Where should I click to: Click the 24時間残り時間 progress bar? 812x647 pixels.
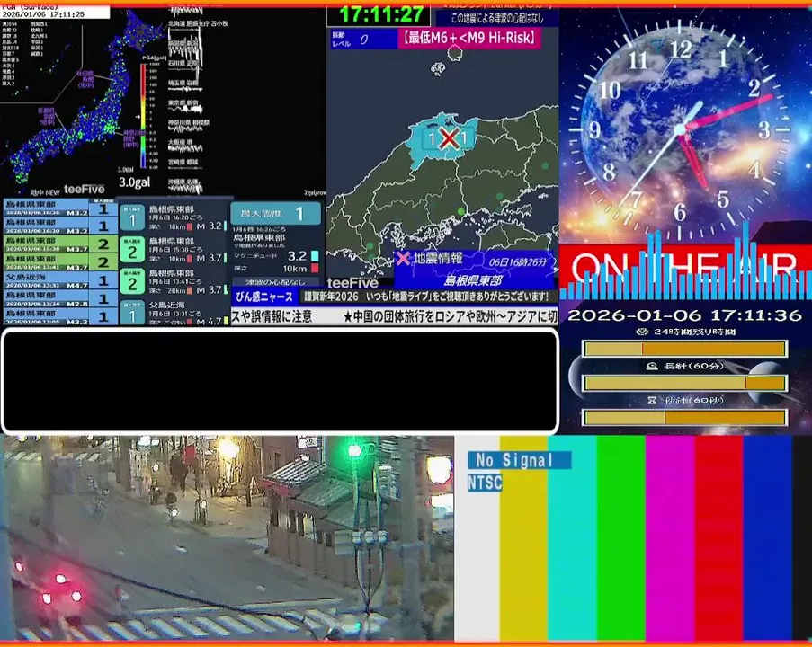[x=684, y=349]
